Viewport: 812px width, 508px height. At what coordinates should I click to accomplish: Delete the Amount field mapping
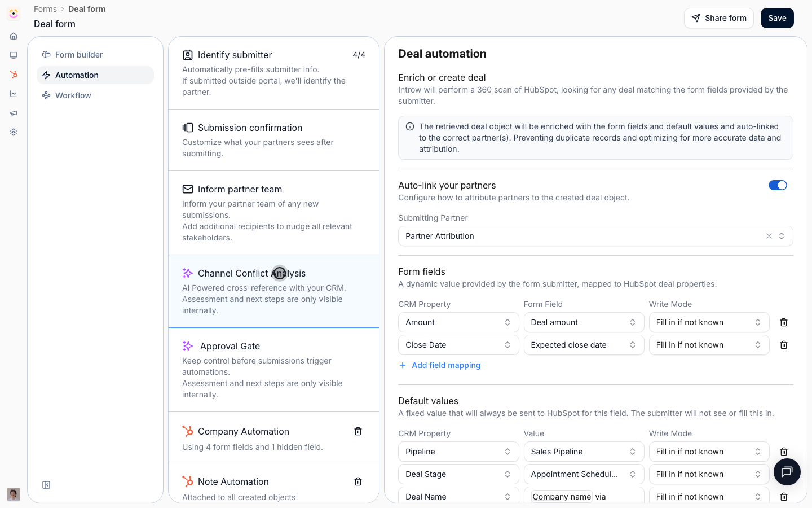(784, 322)
